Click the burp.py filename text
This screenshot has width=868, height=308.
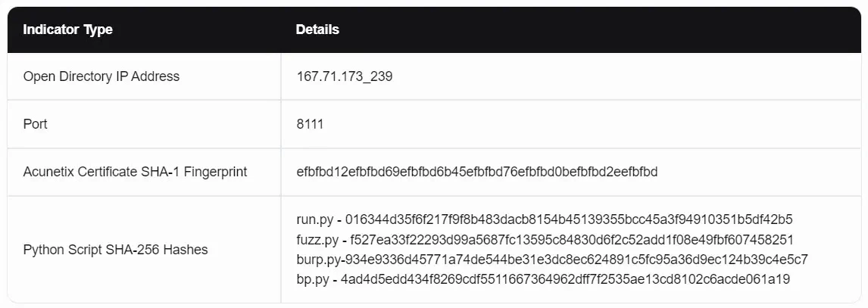click(320, 260)
